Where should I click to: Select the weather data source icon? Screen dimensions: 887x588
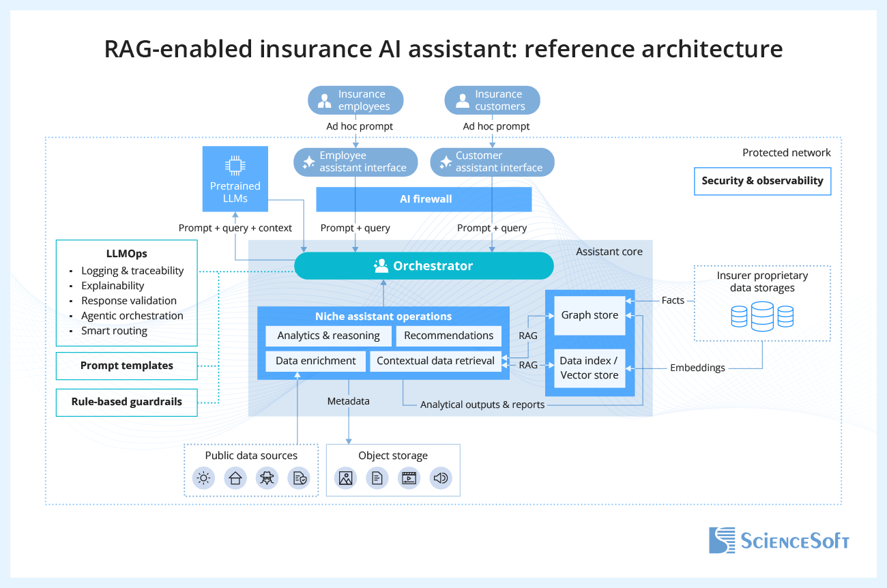click(x=203, y=478)
